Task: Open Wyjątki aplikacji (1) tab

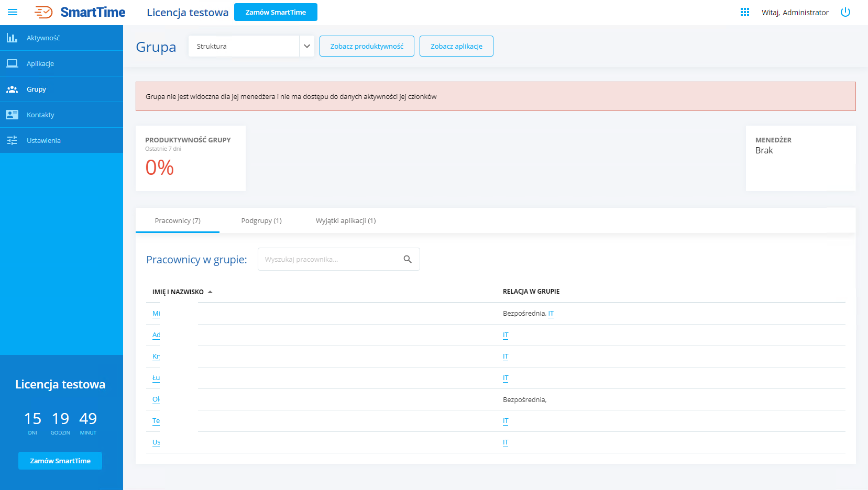Action: [346, 220]
